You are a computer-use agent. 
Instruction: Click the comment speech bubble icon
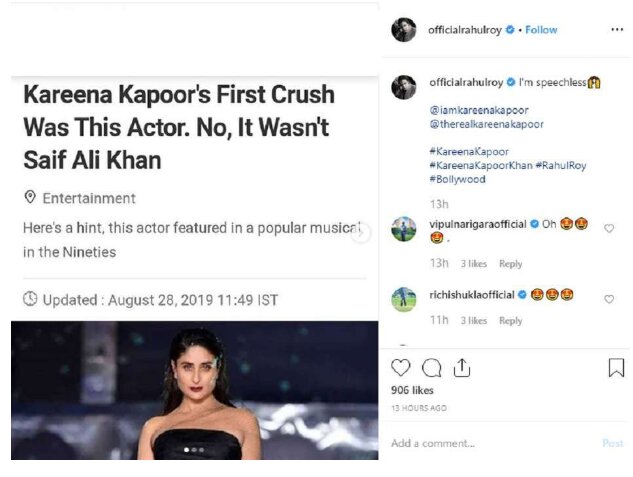coord(431,368)
